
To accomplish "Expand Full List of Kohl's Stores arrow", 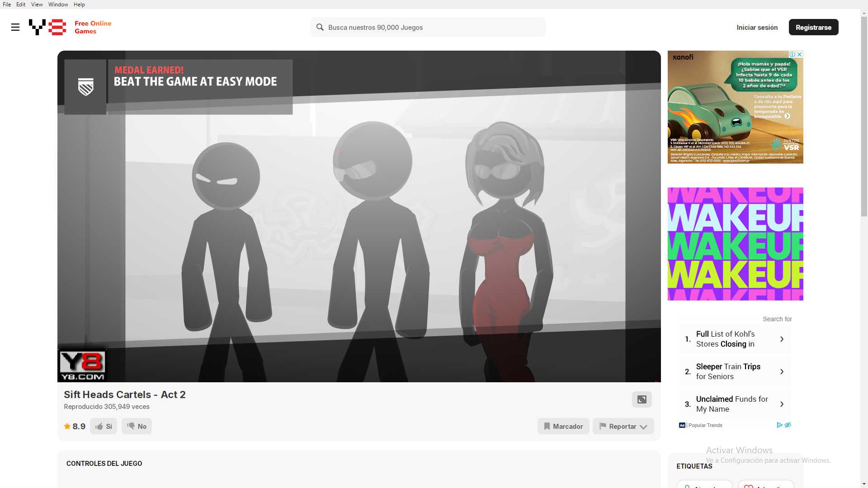I will (x=782, y=339).
